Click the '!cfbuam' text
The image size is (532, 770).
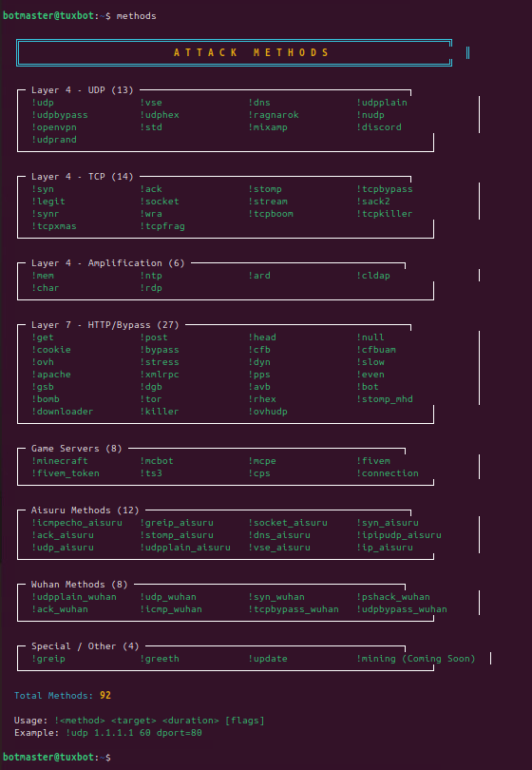pyautogui.click(x=376, y=350)
